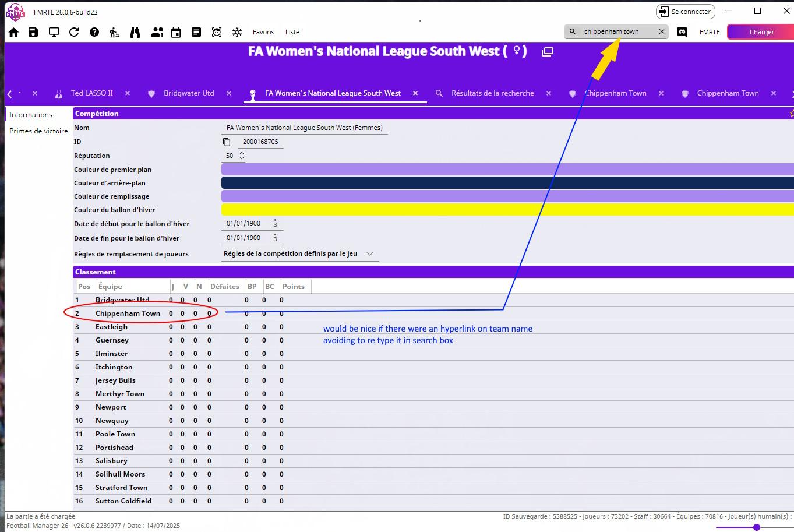794x532 pixels.
Task: Adjust the Réputation stepper arrows
Action: point(242,156)
